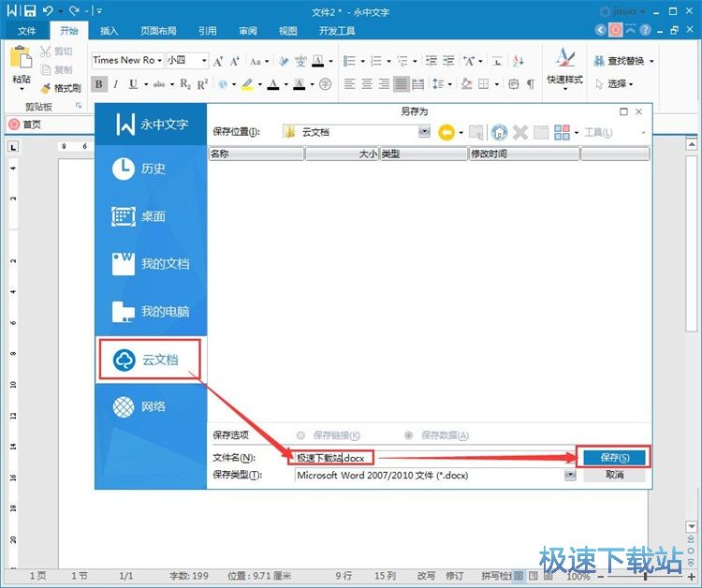The height and width of the screenshot is (588, 702).
Task: Toggle Italic formatting button
Action: pyautogui.click(x=116, y=83)
